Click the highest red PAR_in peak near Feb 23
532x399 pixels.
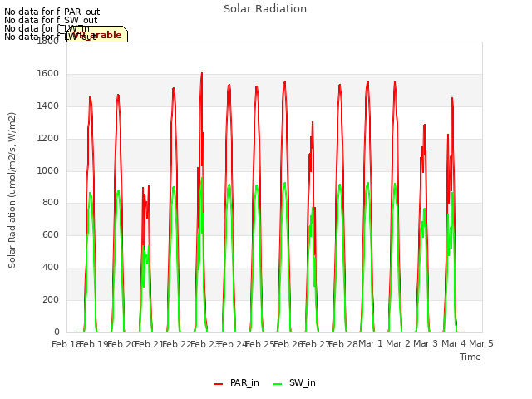[202, 73]
